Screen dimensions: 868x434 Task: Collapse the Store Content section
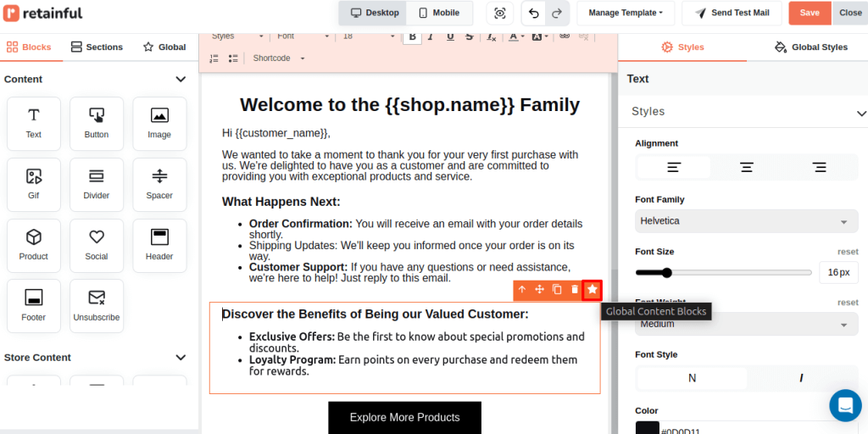181,357
